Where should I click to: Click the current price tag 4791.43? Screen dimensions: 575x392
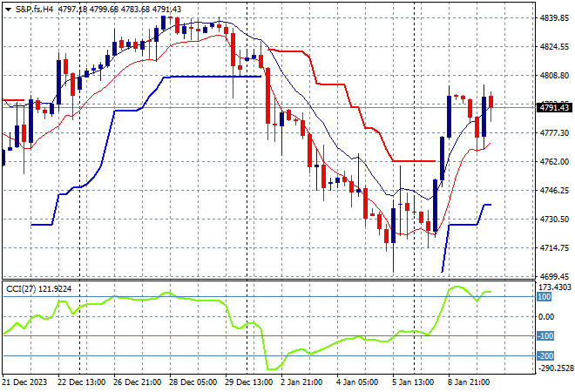(x=554, y=107)
